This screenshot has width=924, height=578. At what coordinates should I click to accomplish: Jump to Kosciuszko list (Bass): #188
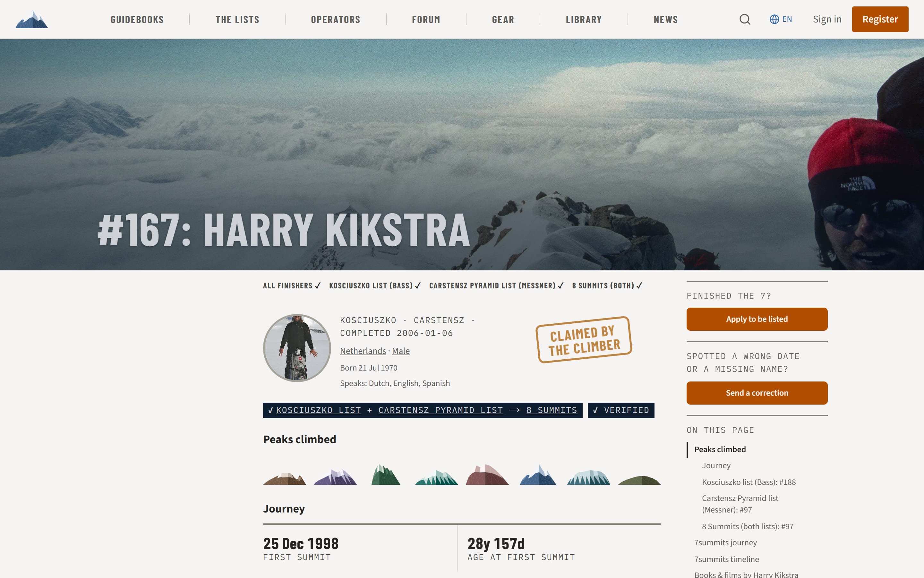749,482
